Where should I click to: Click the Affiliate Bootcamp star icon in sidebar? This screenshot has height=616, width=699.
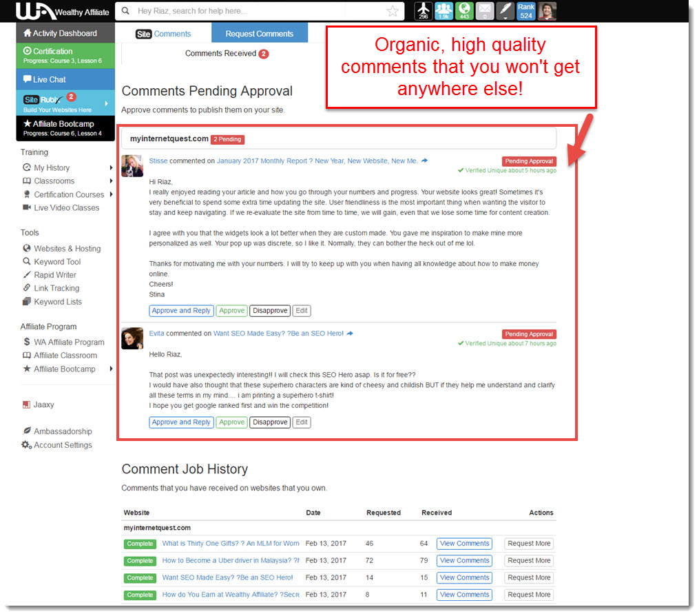click(x=27, y=369)
